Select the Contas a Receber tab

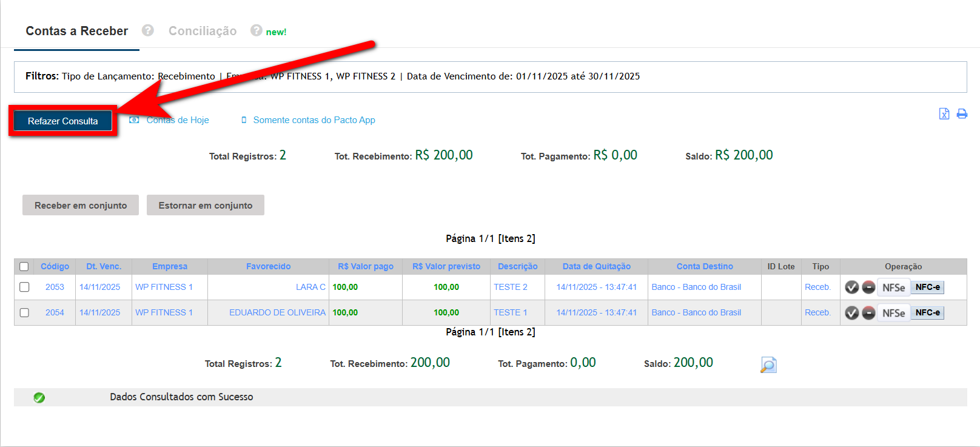click(x=77, y=31)
